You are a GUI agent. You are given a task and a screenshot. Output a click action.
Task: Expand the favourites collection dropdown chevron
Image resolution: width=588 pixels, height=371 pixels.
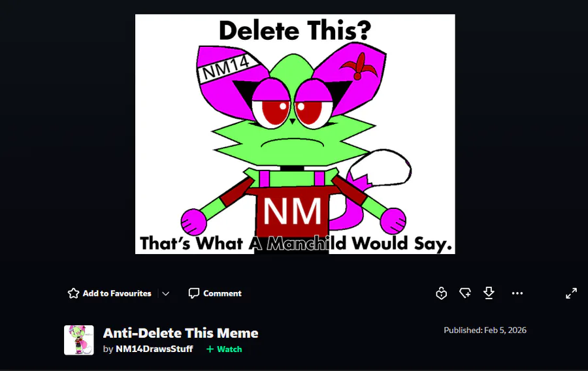tap(166, 293)
